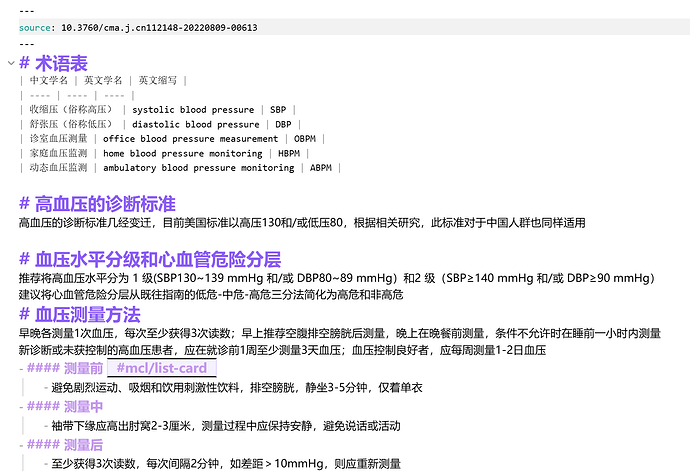Click list item 至少获得3次读数
The width and height of the screenshot is (690, 471).
(x=226, y=464)
